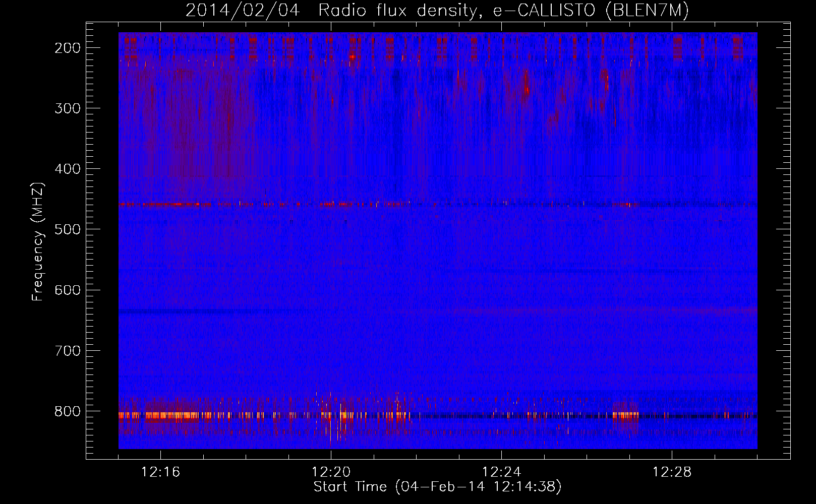This screenshot has width=816, height=504.
Task: Click the 12:20 time tick label
Action: (x=331, y=472)
